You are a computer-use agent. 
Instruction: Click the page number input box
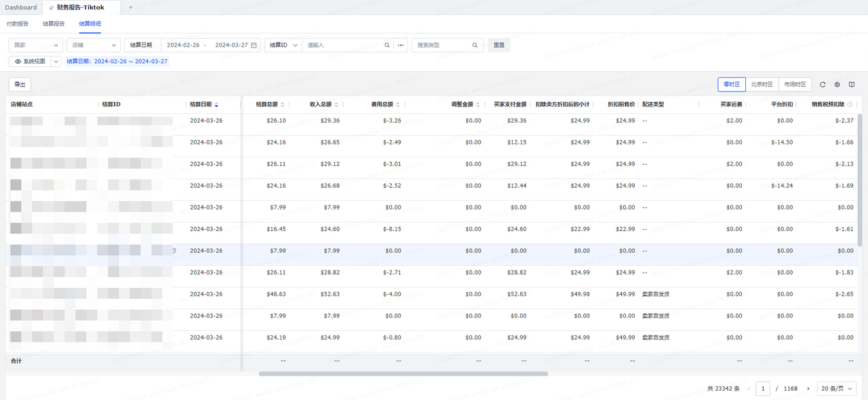pyautogui.click(x=764, y=388)
